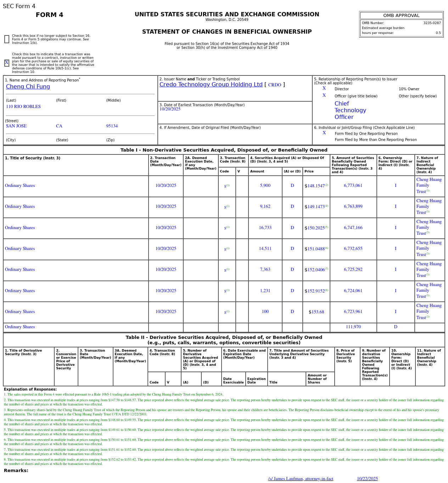Viewport: 448px width, 483px height.
Task: Click the CRDO ticker symbol
Action: (x=274, y=85)
